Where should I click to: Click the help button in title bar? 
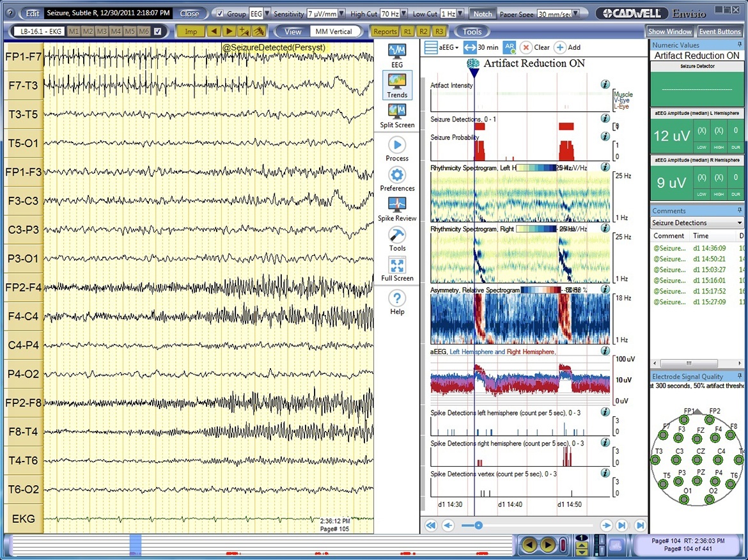(10, 13)
